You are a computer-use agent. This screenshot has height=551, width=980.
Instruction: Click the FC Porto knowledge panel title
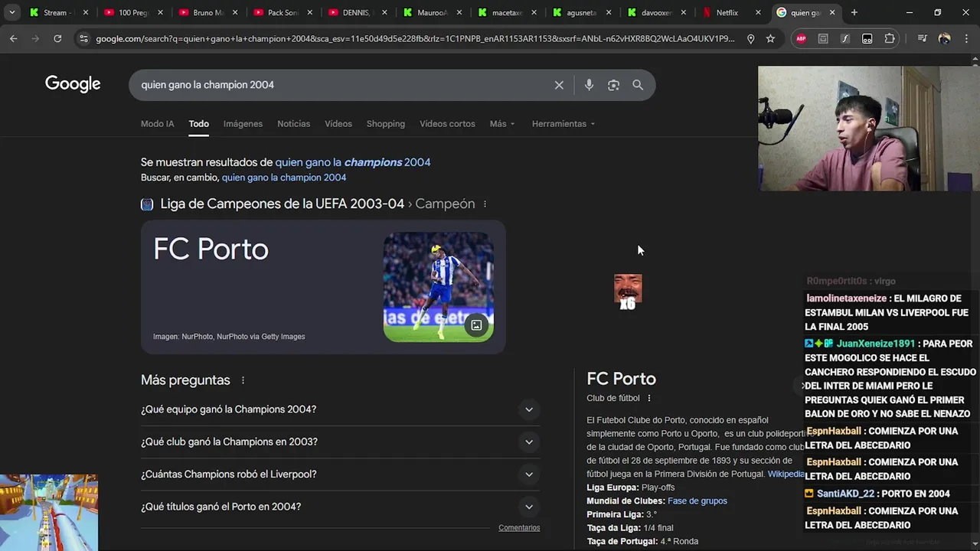(x=621, y=379)
